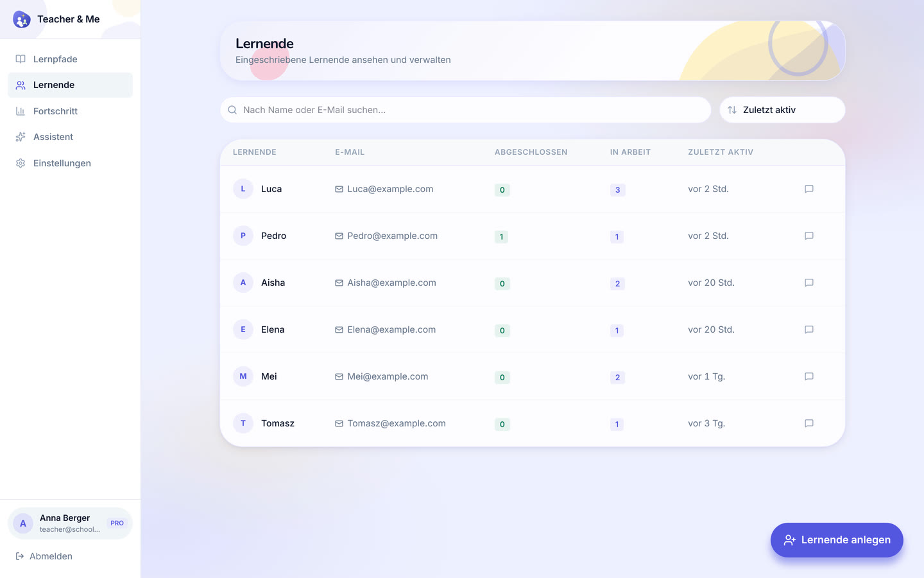The height and width of the screenshot is (578, 924).
Task: Click Pedro's avatar initial P
Action: coord(243,236)
